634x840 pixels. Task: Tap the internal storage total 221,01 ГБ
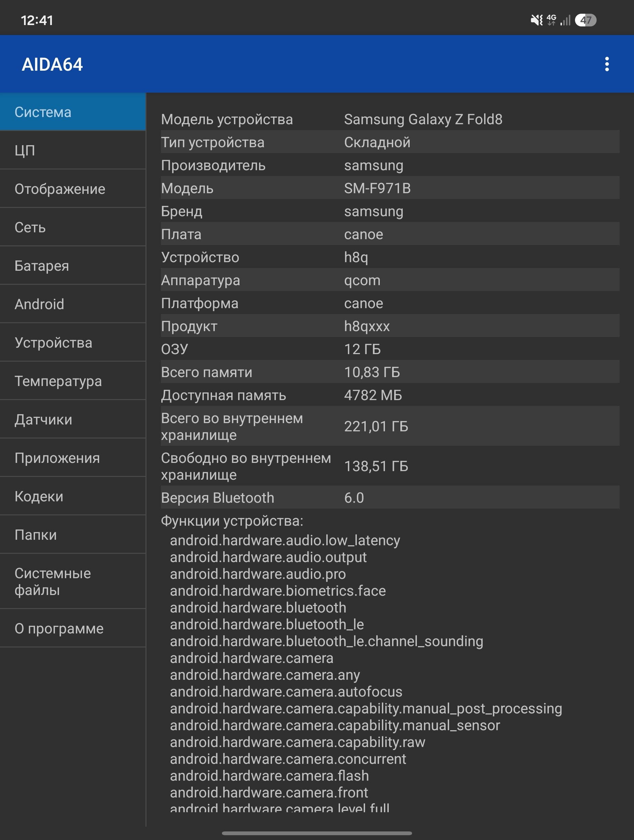click(x=376, y=427)
